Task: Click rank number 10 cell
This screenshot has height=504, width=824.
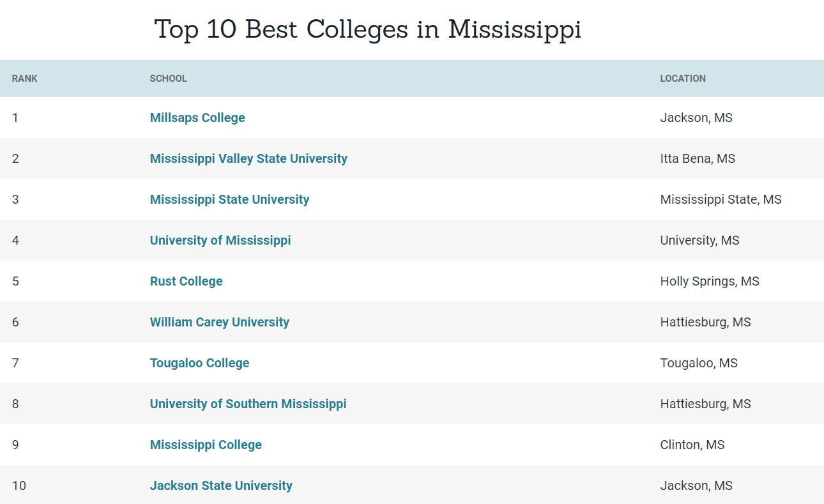Action: [x=19, y=485]
